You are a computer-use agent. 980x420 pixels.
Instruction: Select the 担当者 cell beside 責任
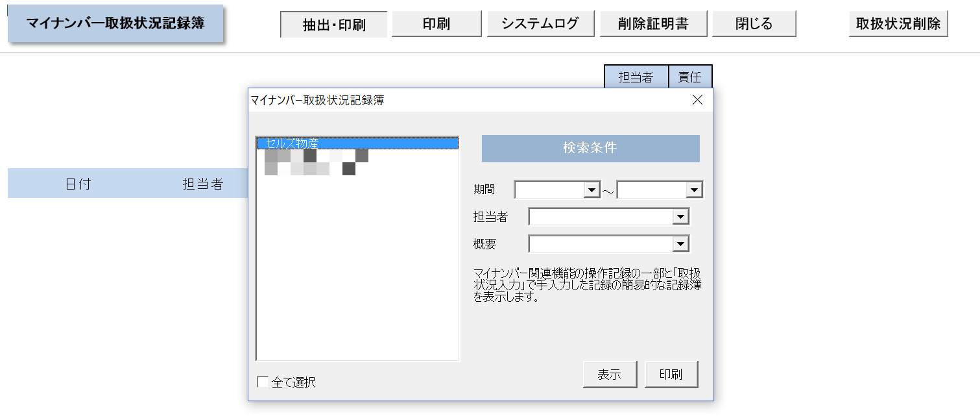[636, 77]
